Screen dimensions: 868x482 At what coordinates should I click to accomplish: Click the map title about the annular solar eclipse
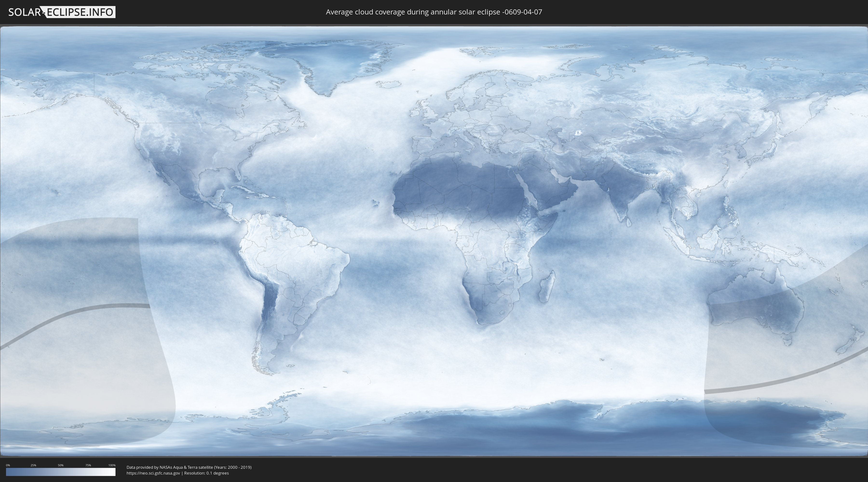(x=434, y=12)
